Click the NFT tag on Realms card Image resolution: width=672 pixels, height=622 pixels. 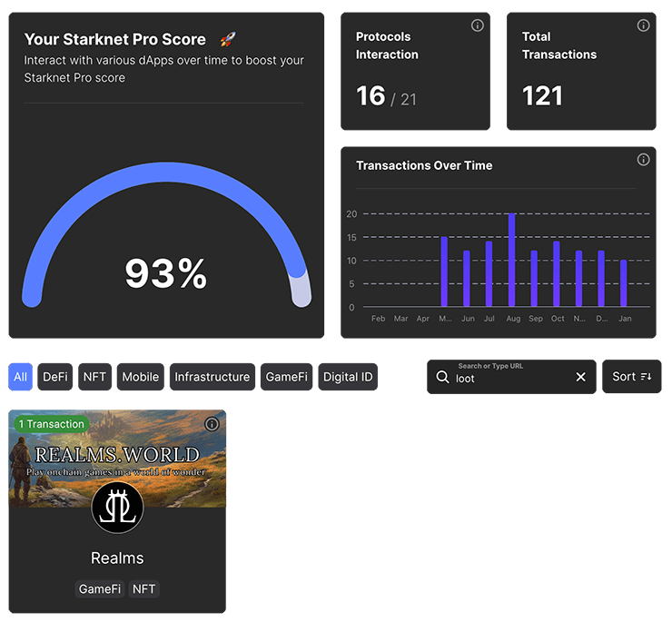(x=143, y=589)
